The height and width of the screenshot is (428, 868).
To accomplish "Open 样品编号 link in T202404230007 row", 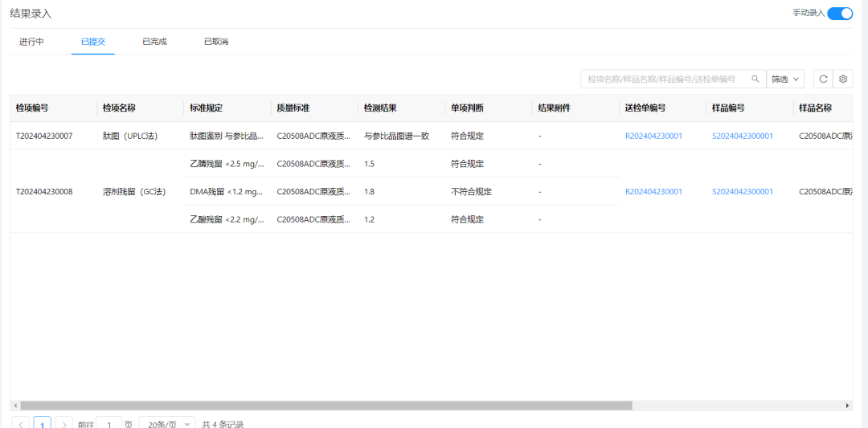I will point(743,136).
